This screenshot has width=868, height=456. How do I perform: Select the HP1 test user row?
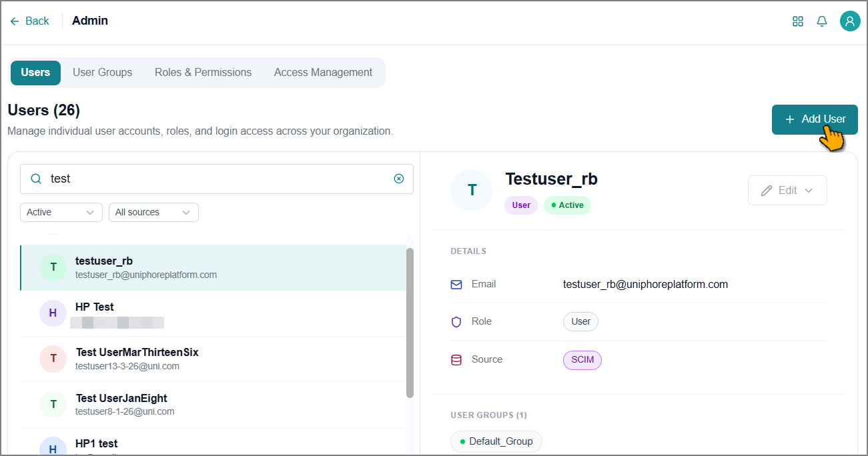[213, 442]
